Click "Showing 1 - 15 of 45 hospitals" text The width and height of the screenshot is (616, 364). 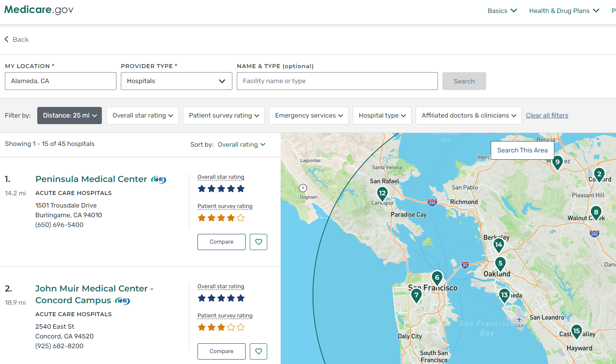(x=49, y=144)
